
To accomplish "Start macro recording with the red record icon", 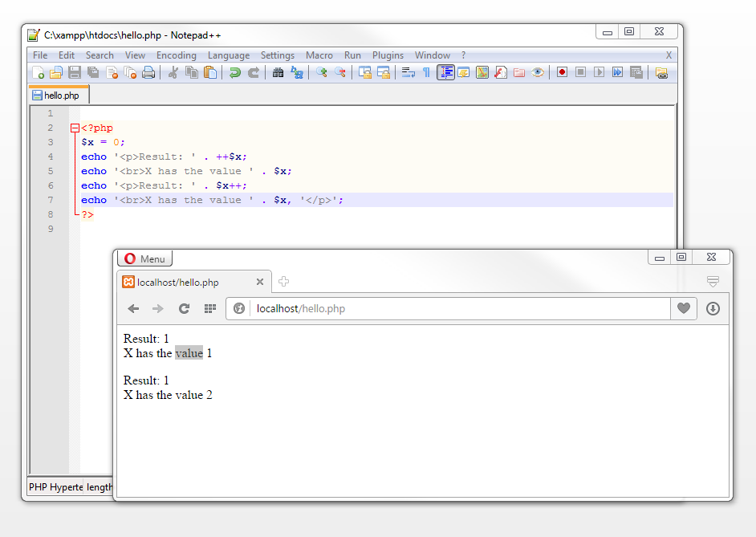I will pos(562,73).
